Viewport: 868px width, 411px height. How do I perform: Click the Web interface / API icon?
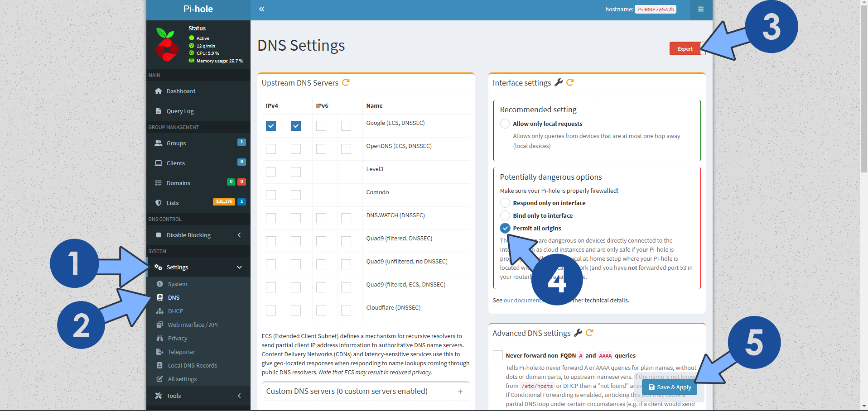coord(160,325)
